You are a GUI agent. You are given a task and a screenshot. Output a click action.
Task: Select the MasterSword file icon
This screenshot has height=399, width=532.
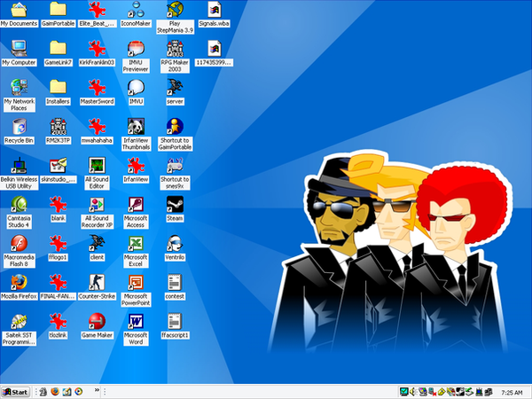coord(97,88)
